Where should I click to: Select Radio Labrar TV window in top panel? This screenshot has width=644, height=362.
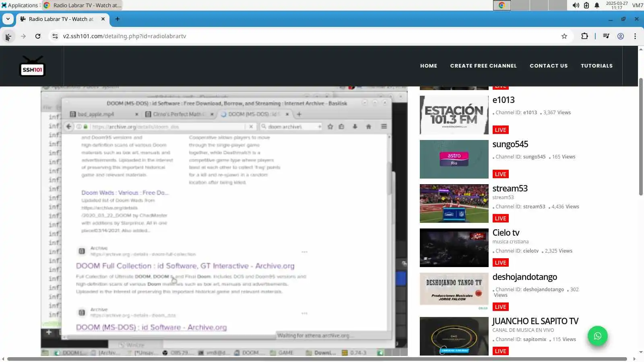pyautogui.click(x=82, y=5)
